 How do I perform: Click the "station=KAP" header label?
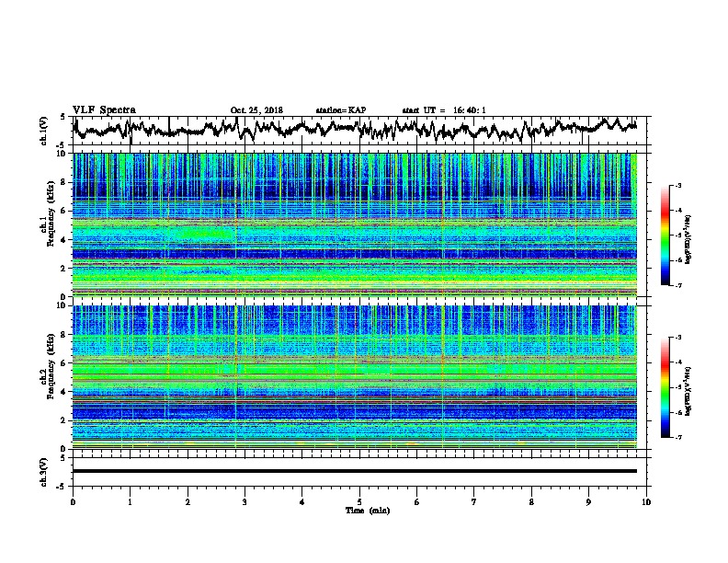(341, 110)
